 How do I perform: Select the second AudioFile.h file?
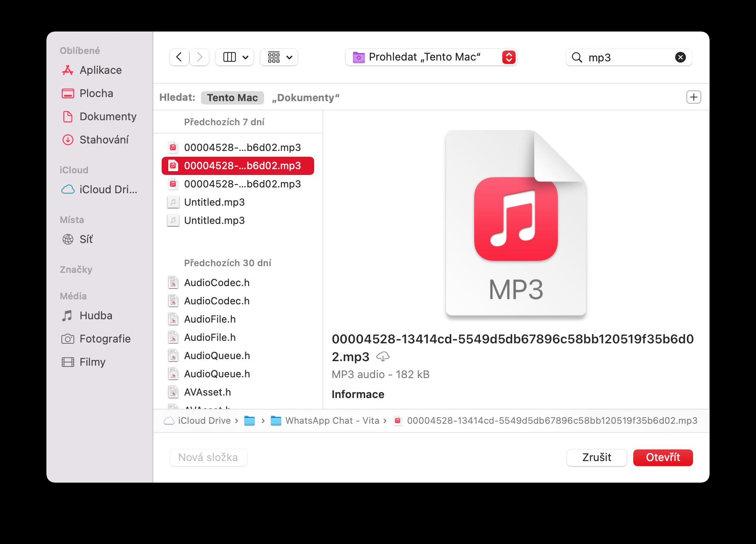238,337
